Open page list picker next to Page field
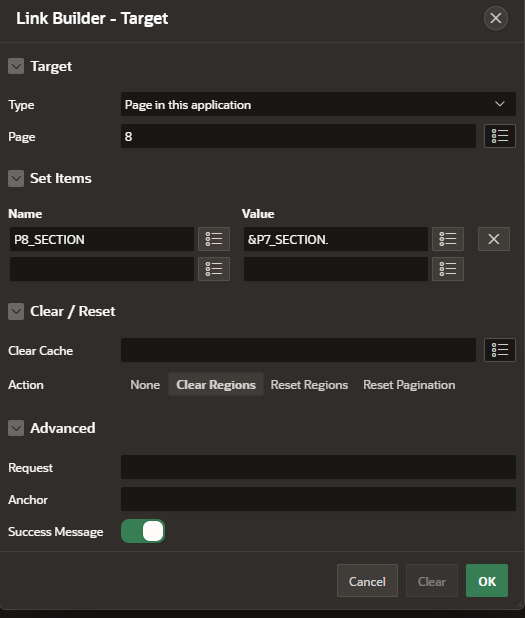The image size is (525, 618). 499,136
